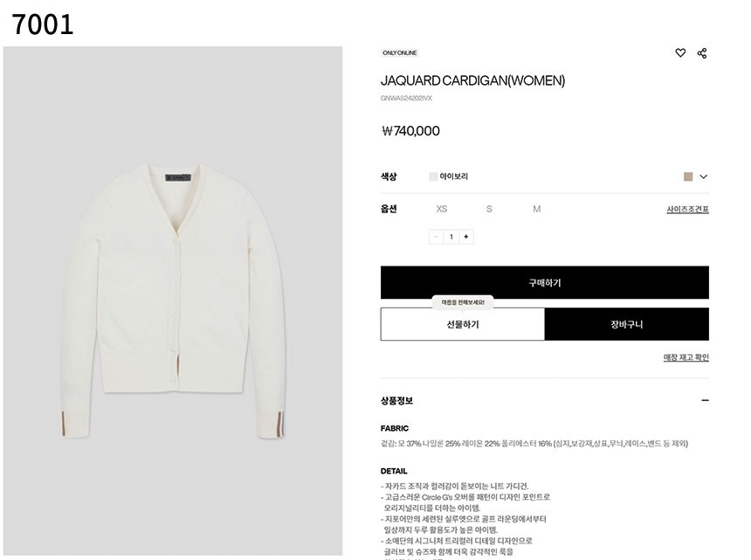
Task: Click the ONLY ONLINE badge
Action: (399, 52)
